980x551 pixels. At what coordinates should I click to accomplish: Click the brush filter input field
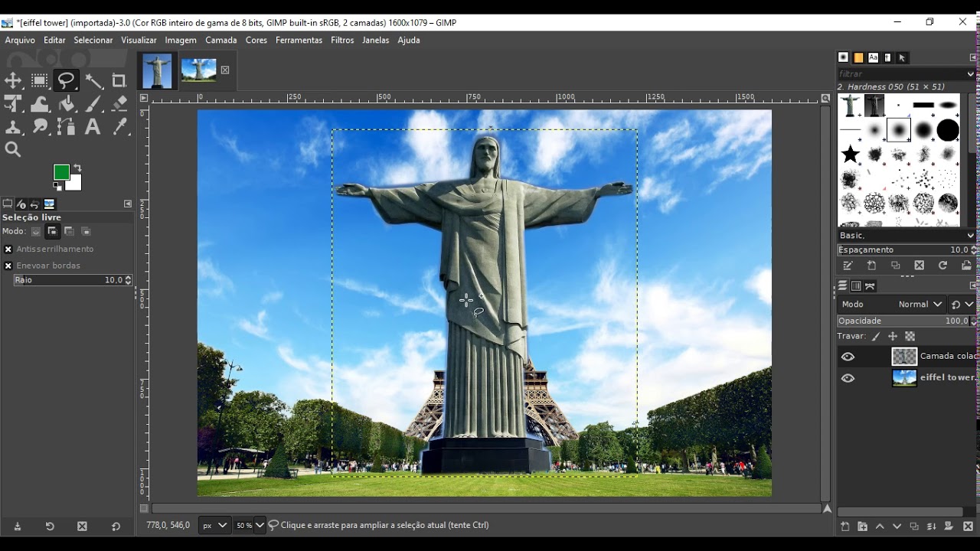coord(902,74)
